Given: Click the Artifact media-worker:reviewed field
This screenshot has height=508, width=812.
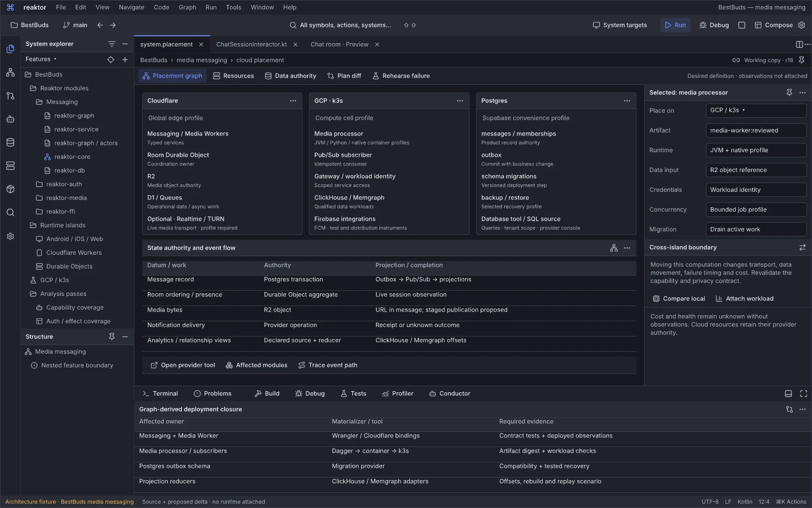Looking at the screenshot, I should (x=756, y=130).
